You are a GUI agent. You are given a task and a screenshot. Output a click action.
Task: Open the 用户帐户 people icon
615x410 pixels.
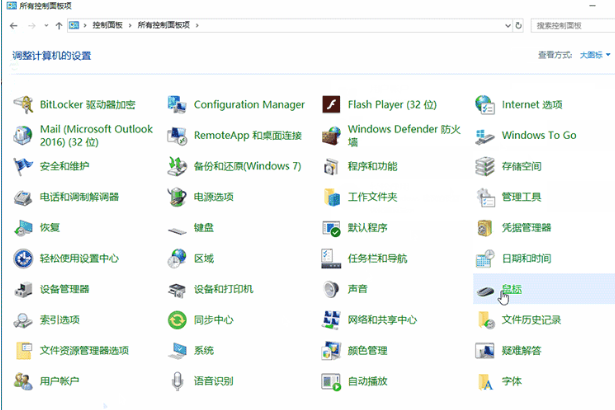click(x=23, y=381)
